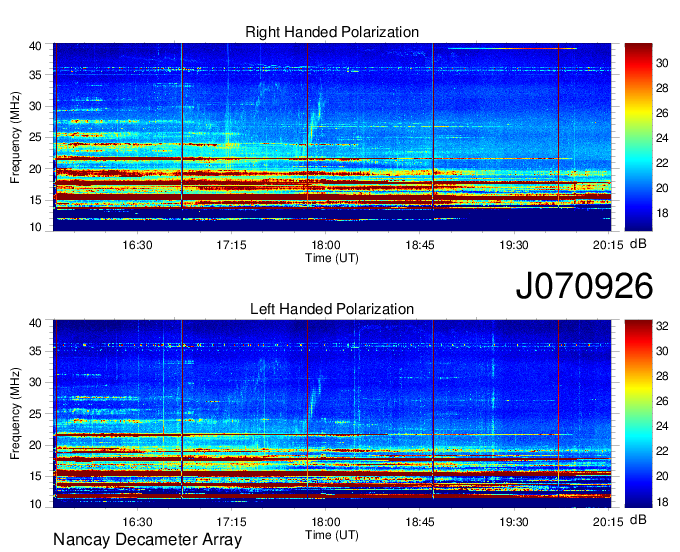Click 10 MHz tick on Right Handed plot
680x552 pixels.
click(35, 227)
